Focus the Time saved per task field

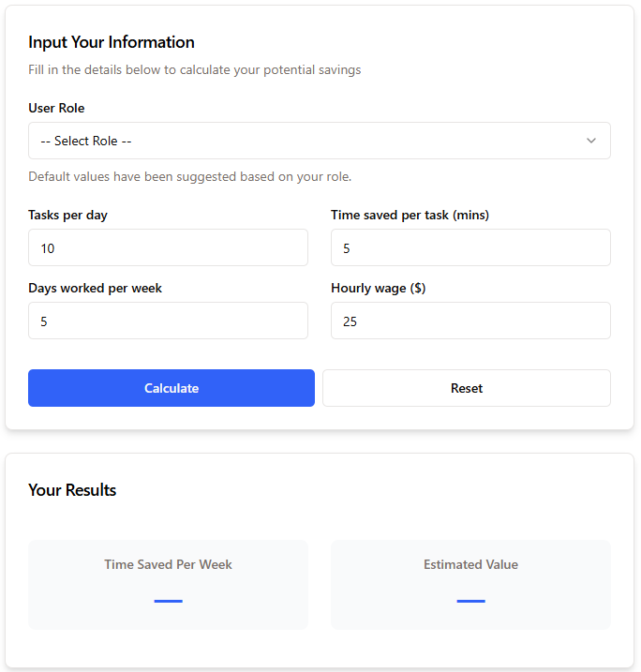470,247
